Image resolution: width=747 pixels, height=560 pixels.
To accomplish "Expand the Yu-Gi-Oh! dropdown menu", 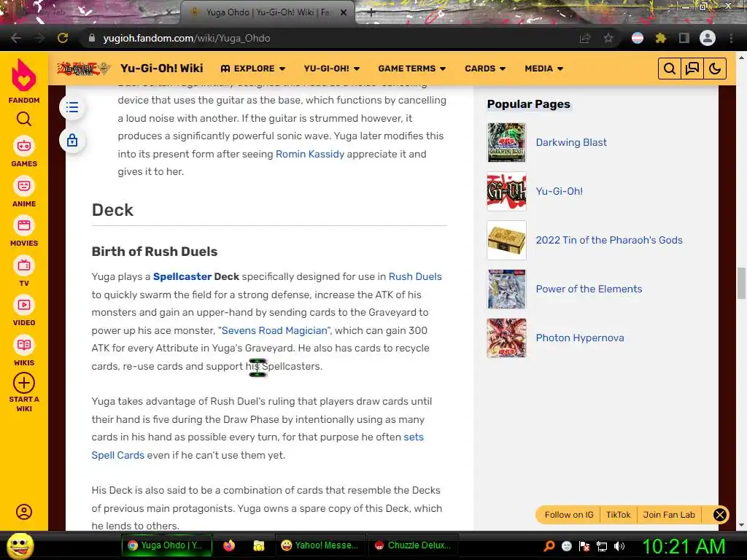I will click(332, 69).
